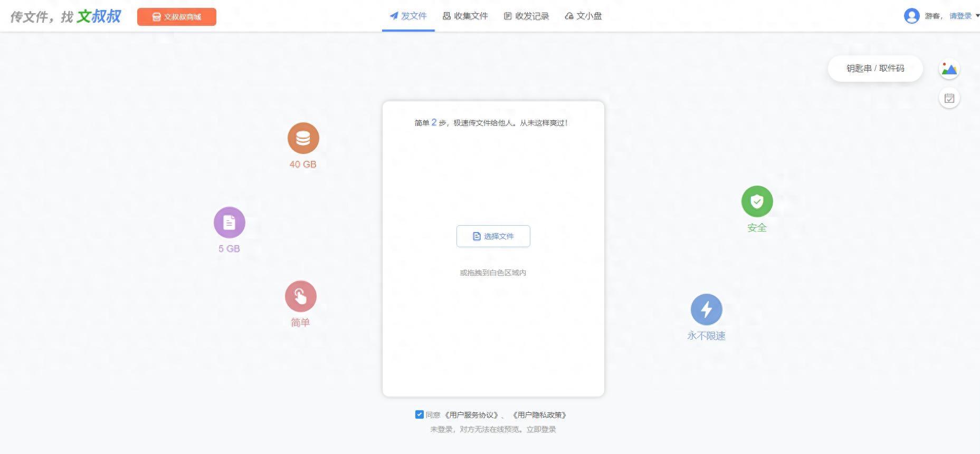Click the 钥匙串 / 取件码 button

point(875,69)
